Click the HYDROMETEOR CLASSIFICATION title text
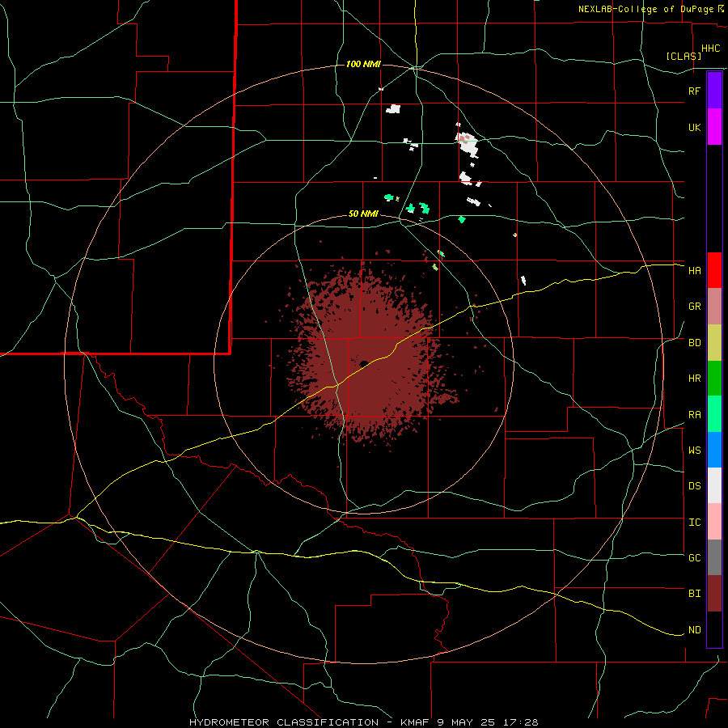 pyautogui.click(x=284, y=722)
